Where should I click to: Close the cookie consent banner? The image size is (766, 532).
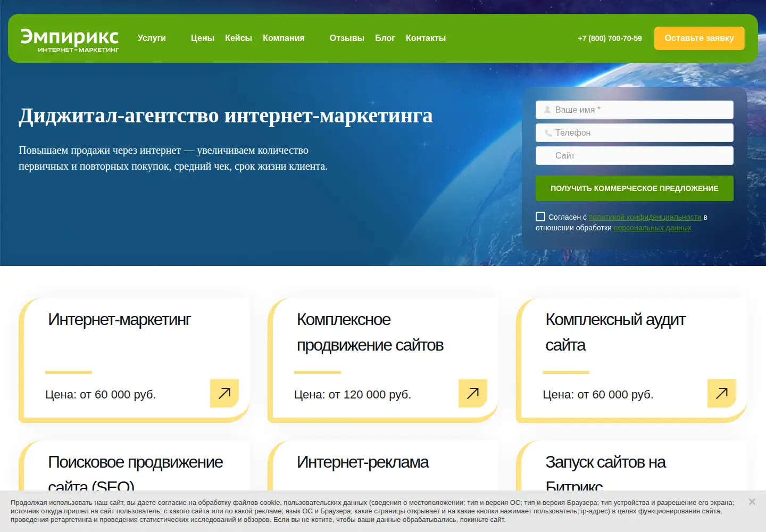(x=752, y=502)
